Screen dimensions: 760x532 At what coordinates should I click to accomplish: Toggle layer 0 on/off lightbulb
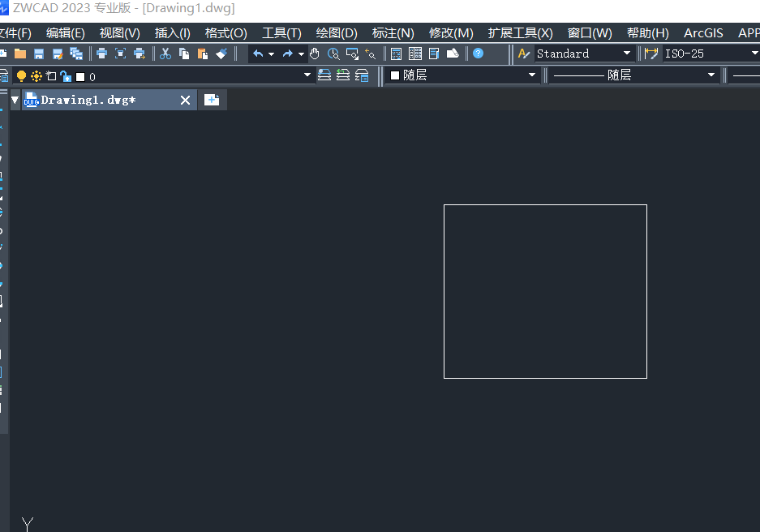[21, 76]
